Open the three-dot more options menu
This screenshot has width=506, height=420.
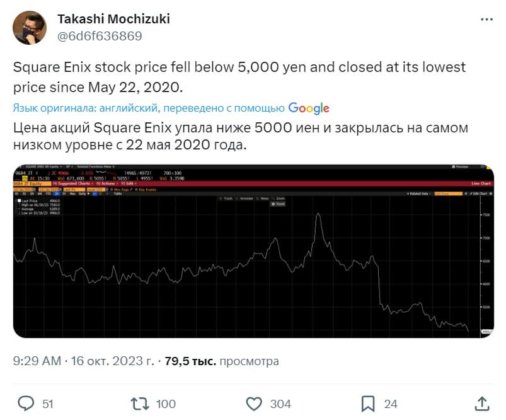coord(486,20)
